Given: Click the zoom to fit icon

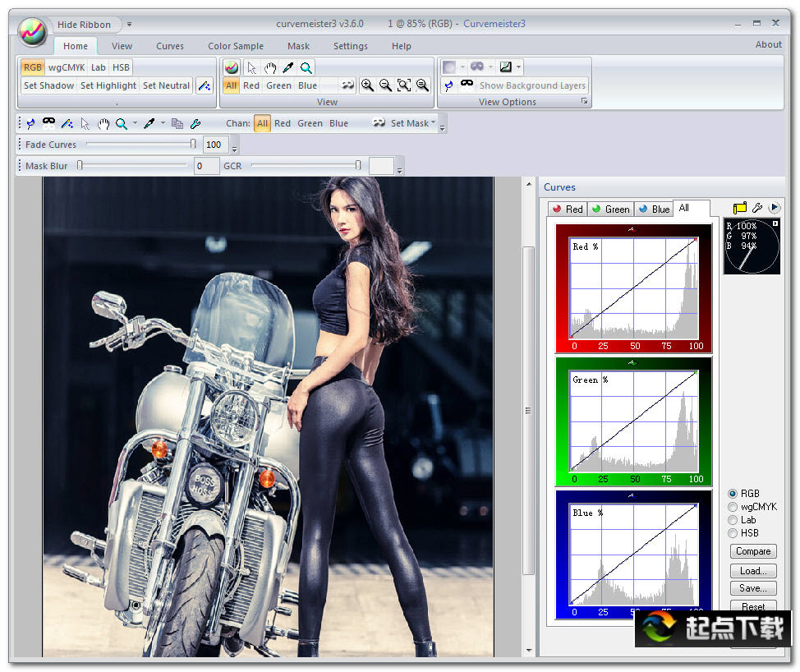Looking at the screenshot, I should (404, 85).
